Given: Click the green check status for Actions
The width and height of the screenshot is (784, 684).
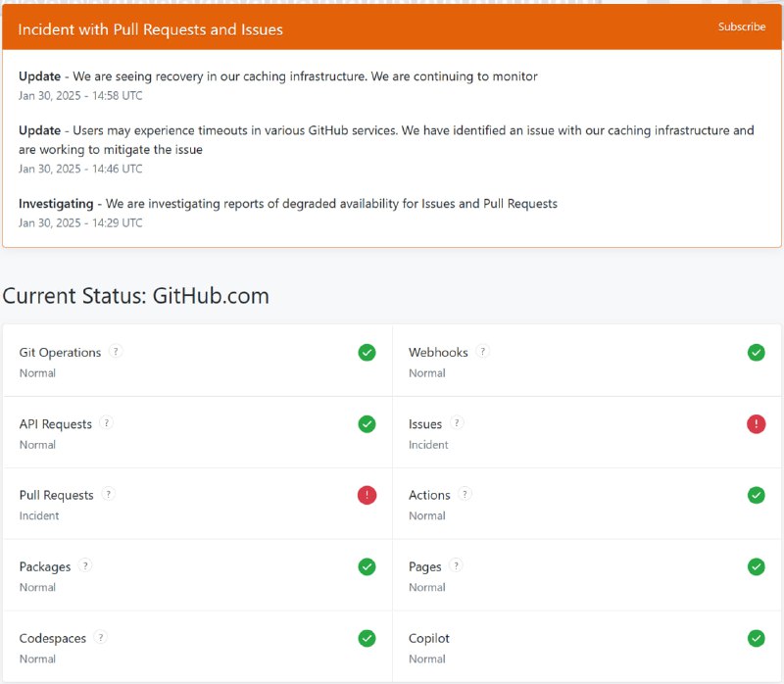Looking at the screenshot, I should (756, 495).
